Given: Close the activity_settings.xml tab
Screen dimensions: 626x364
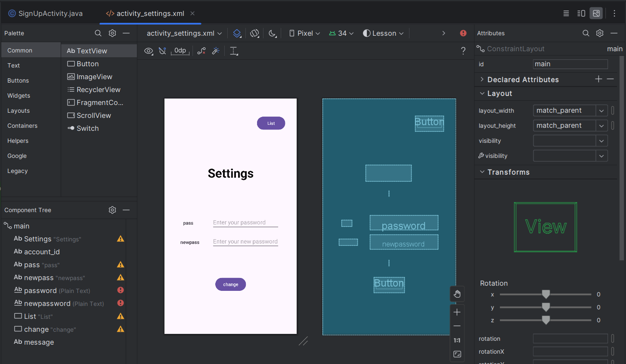Looking at the screenshot, I should coord(192,13).
